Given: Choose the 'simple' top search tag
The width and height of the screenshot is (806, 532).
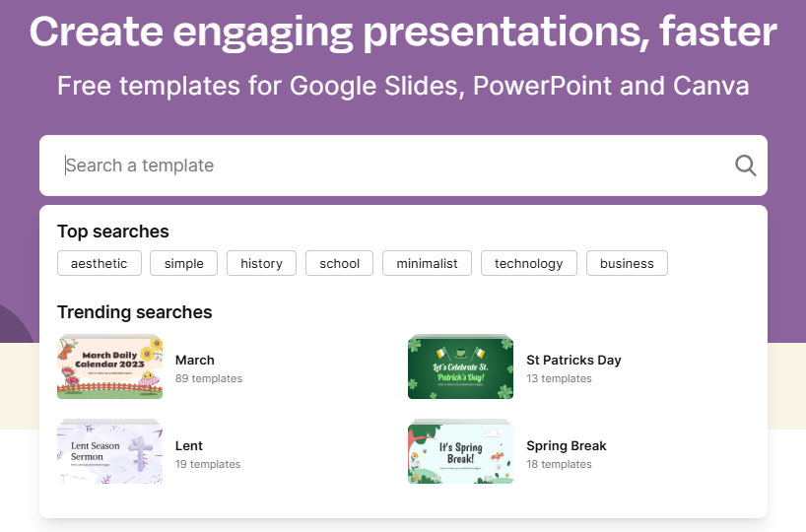Looking at the screenshot, I should [184, 263].
